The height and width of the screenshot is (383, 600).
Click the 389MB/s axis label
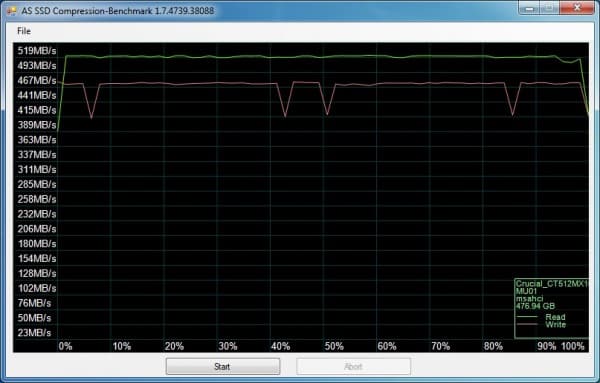tap(37, 125)
